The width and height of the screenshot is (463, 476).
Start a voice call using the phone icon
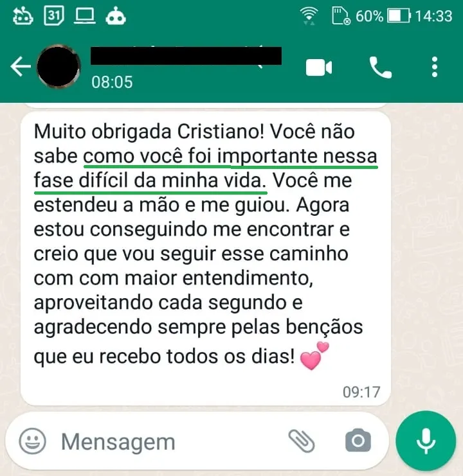pyautogui.click(x=380, y=67)
